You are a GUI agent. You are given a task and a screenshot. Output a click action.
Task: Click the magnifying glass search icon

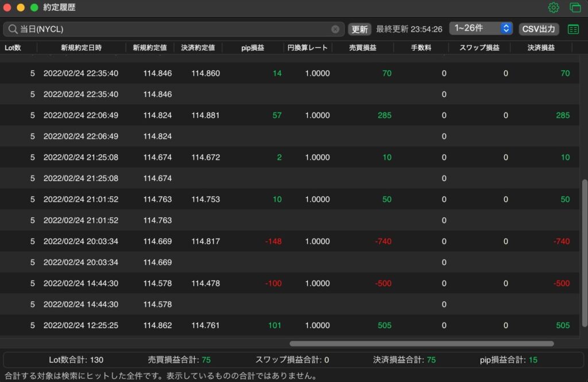(13, 29)
